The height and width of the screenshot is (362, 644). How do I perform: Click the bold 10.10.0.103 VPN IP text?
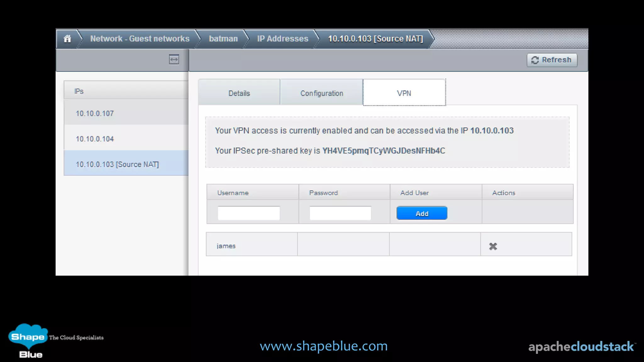tap(492, 130)
